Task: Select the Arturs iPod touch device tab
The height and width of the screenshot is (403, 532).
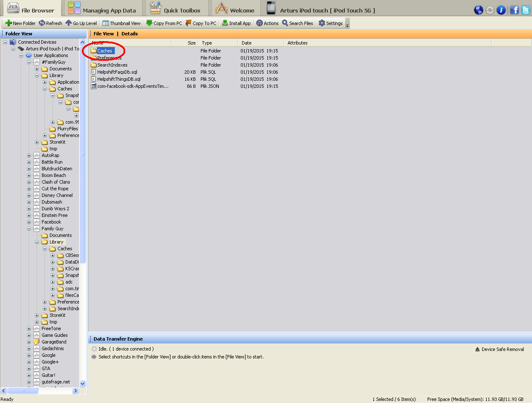Action: point(321,9)
